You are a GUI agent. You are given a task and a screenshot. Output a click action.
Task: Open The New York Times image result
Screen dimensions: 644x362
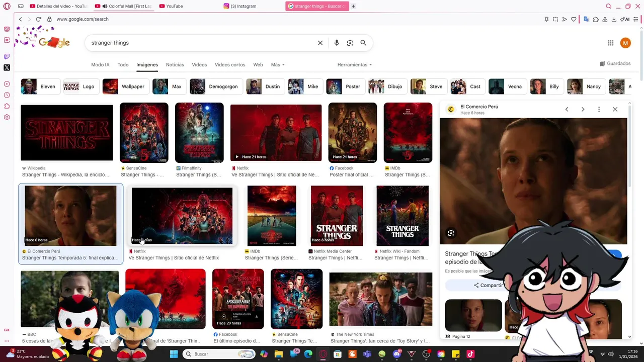[381, 299]
